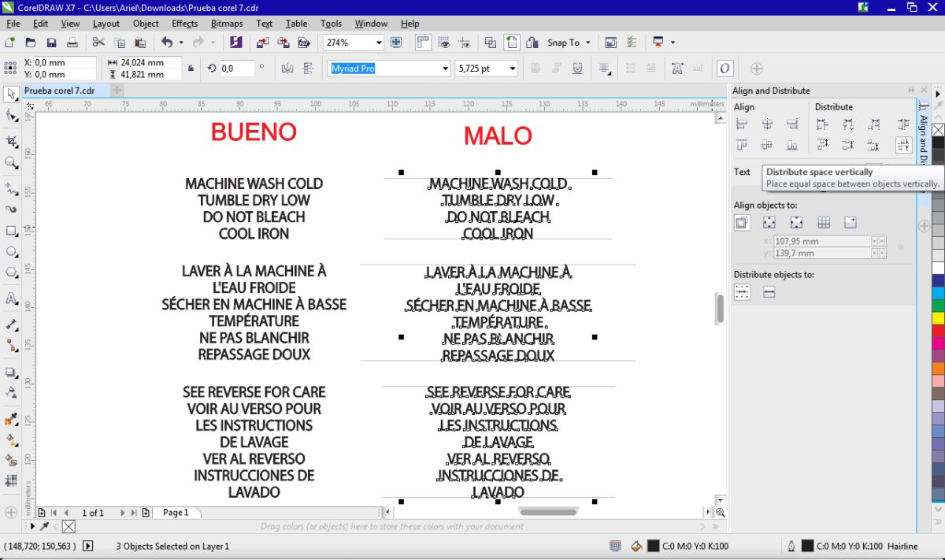Click the Distribute space vertically icon
The width and height of the screenshot is (945, 560).
coord(902,145)
